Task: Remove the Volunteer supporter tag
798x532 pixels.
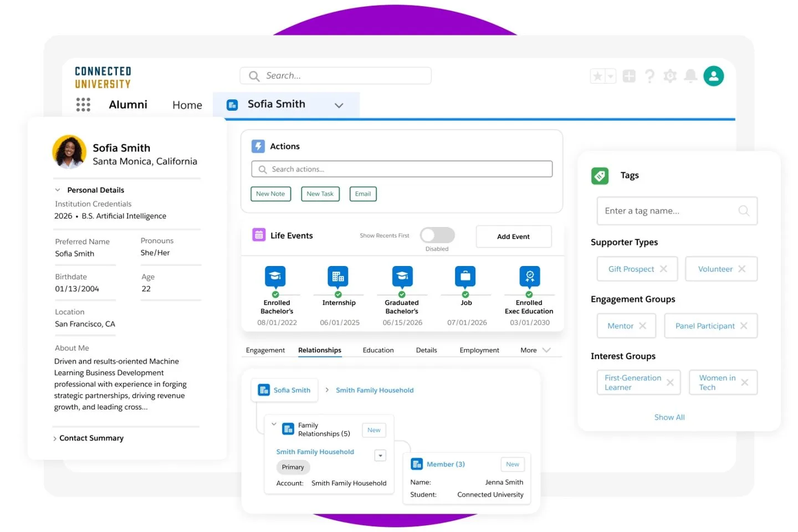Action: point(741,269)
